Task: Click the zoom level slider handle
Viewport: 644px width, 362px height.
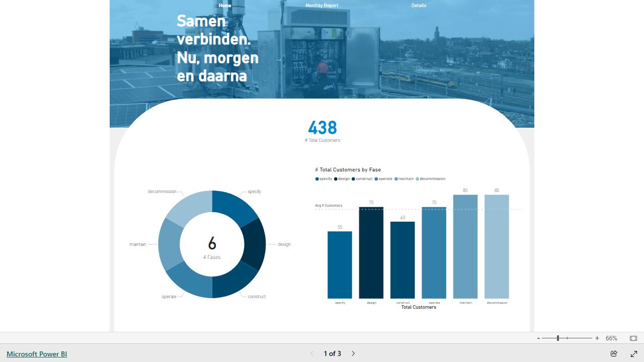Action: [x=557, y=338]
